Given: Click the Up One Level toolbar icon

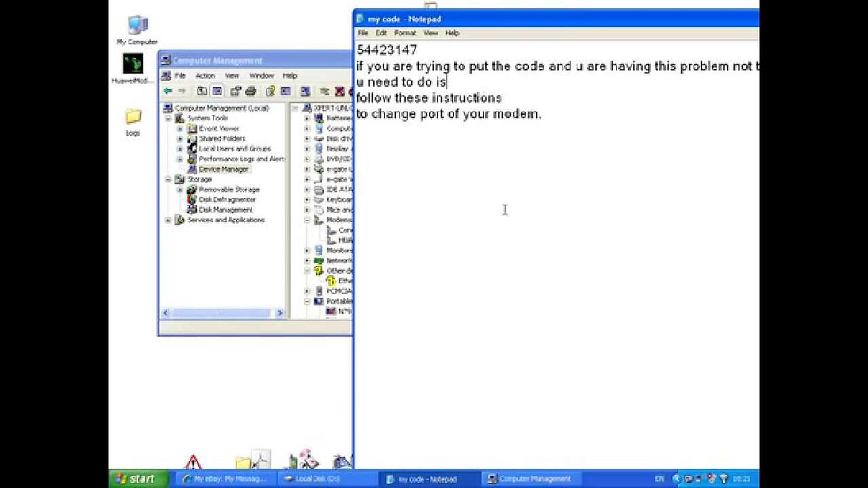Looking at the screenshot, I should 202,91.
